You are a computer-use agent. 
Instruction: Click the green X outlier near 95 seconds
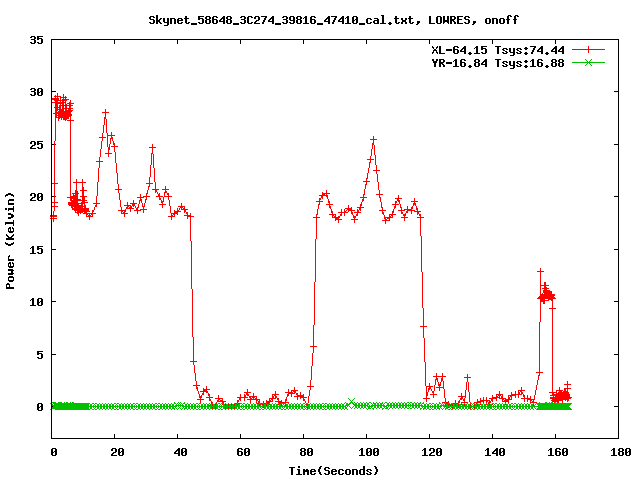click(351, 402)
